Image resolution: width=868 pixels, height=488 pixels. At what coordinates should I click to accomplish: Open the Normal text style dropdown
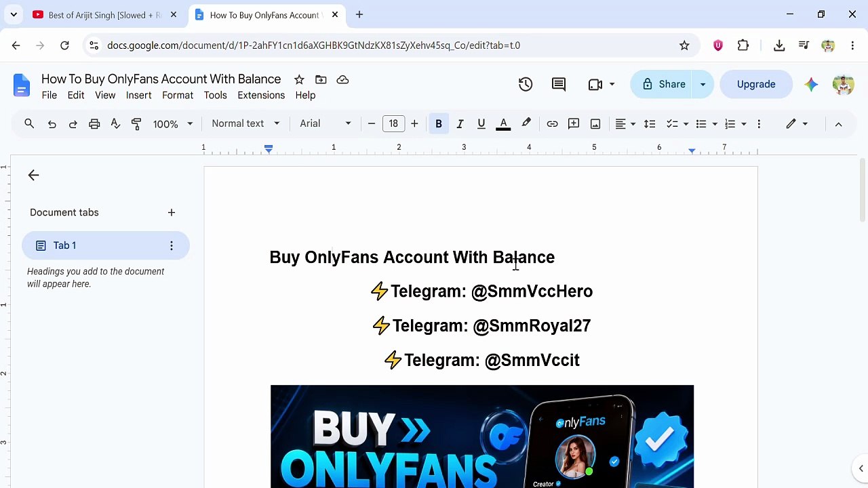(245, 123)
